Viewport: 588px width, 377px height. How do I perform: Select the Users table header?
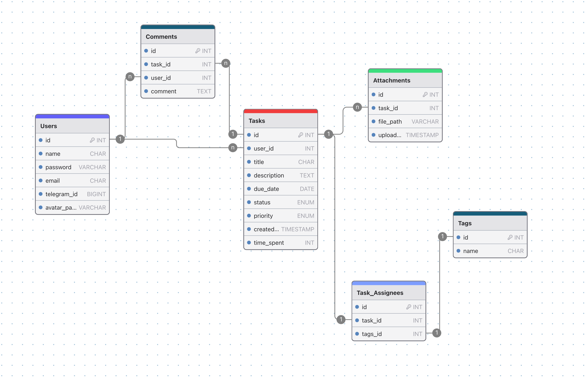coord(72,126)
